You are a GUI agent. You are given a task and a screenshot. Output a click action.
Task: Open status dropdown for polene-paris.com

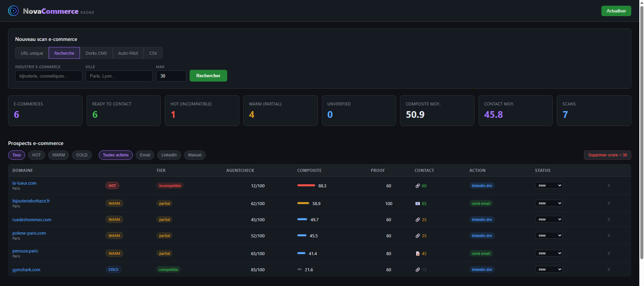pyautogui.click(x=549, y=236)
